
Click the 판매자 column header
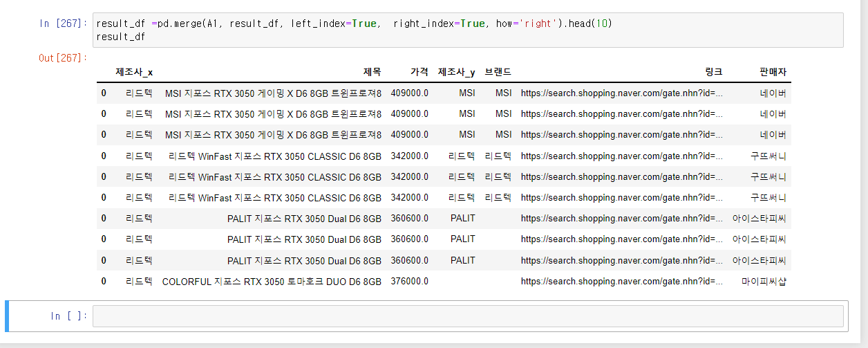[773, 71]
